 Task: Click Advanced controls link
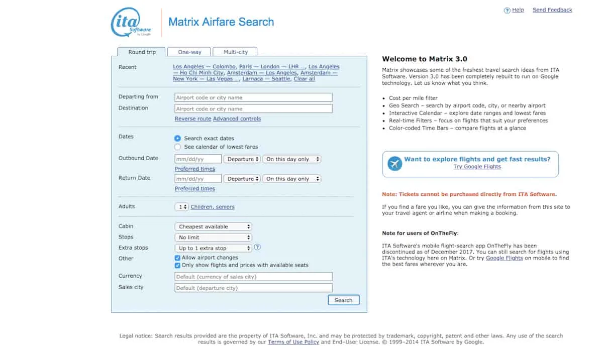237,119
